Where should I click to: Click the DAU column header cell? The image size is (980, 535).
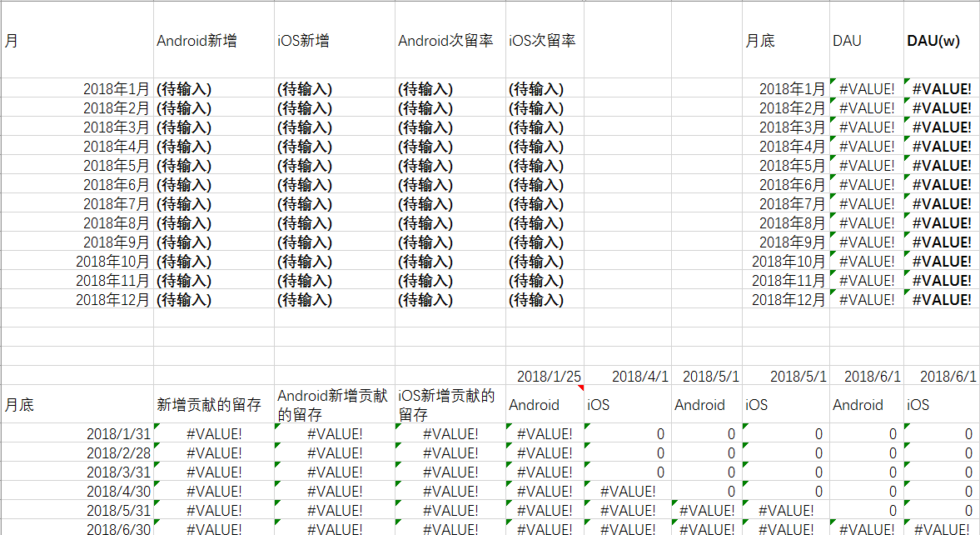point(866,40)
